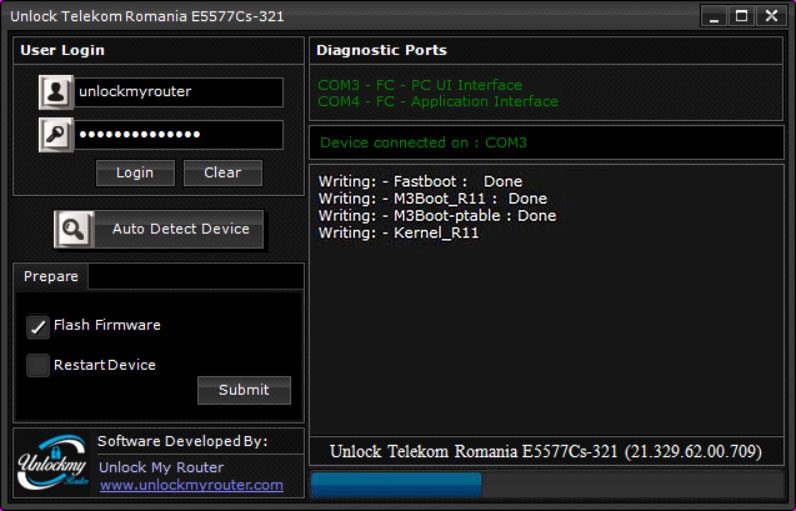Focus the username field containing unlockmyrouter
The width and height of the screenshot is (796, 511).
pyautogui.click(x=179, y=92)
